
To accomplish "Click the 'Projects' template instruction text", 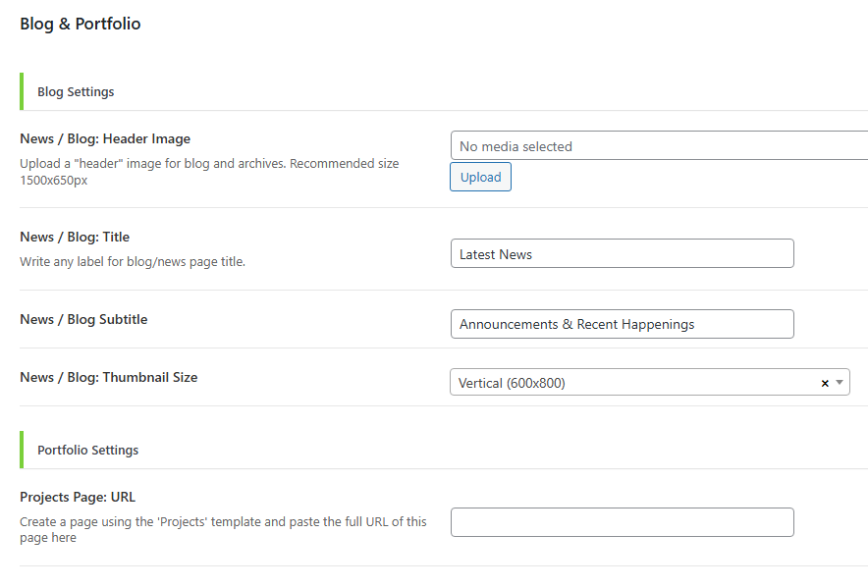I will coord(223,529).
